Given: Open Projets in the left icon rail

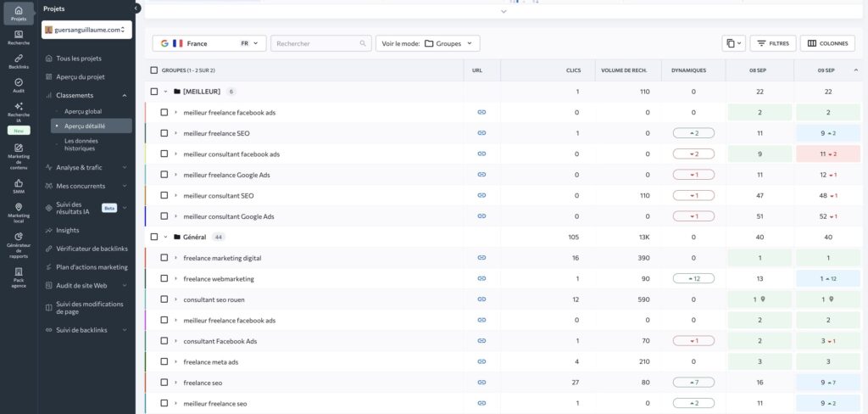Looking at the screenshot, I should coord(19,14).
